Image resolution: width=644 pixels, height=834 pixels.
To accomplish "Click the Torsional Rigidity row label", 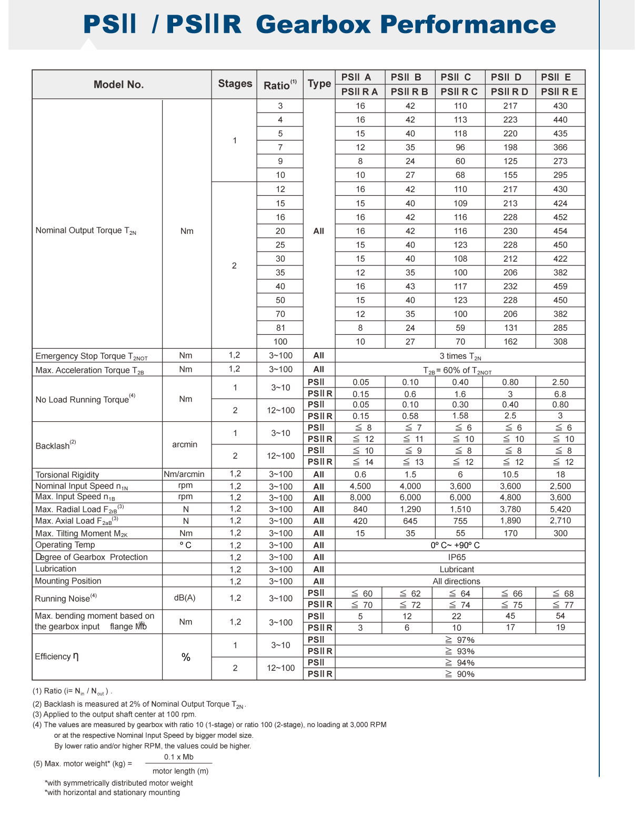I will tap(67, 474).
